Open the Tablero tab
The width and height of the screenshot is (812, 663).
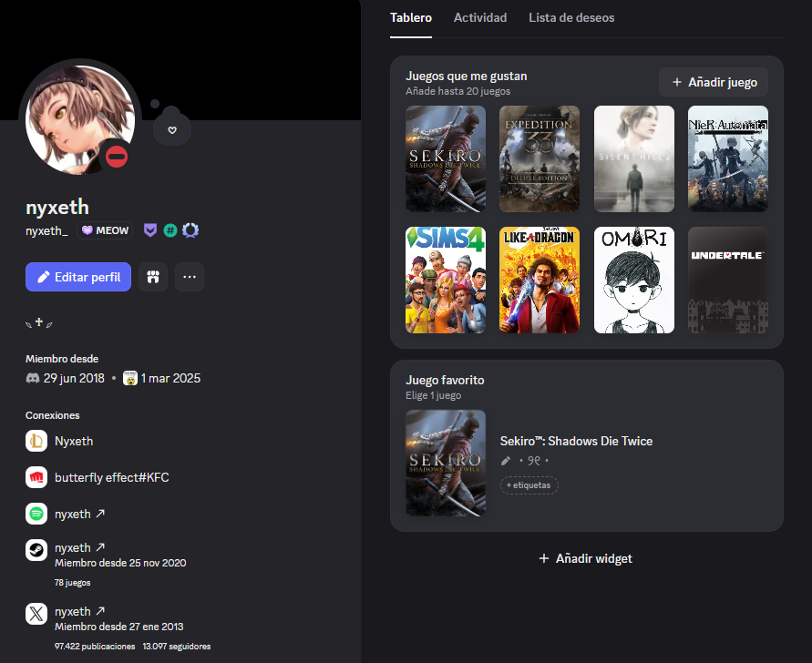pos(411,18)
